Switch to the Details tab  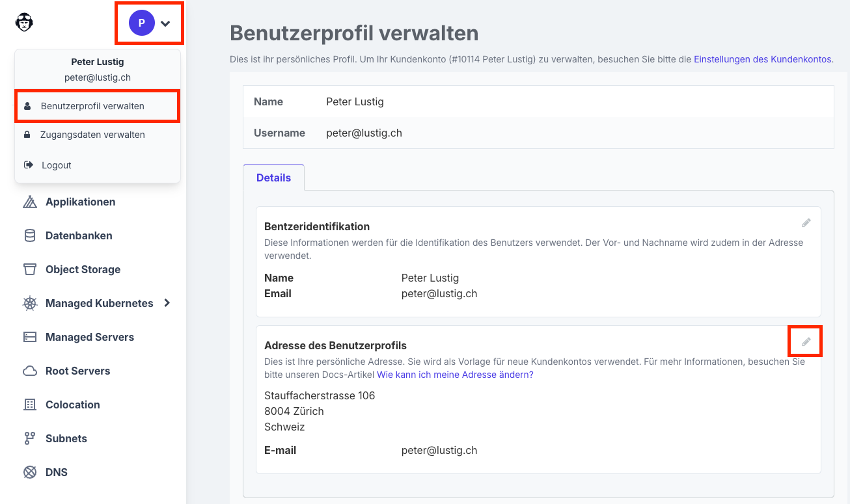273,178
